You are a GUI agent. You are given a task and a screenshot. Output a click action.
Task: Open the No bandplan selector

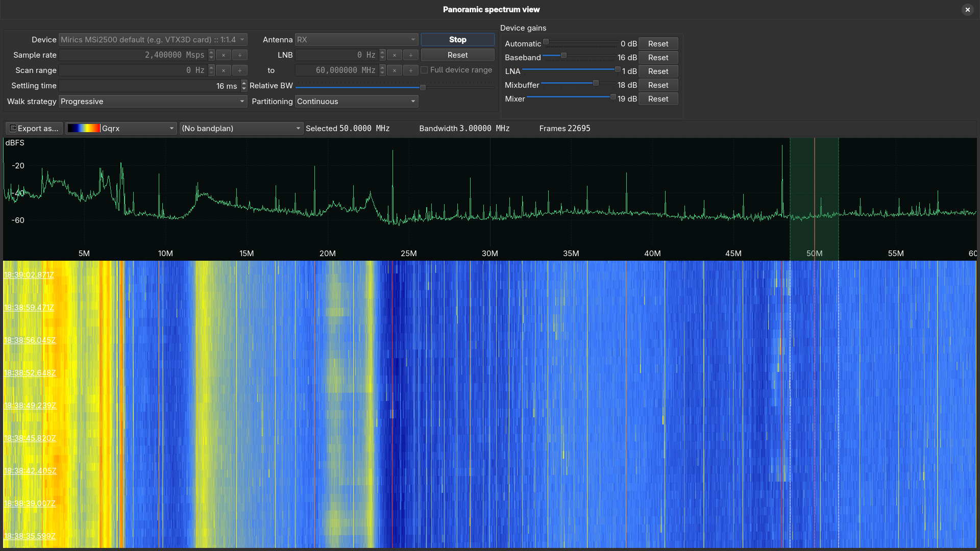[x=241, y=129]
